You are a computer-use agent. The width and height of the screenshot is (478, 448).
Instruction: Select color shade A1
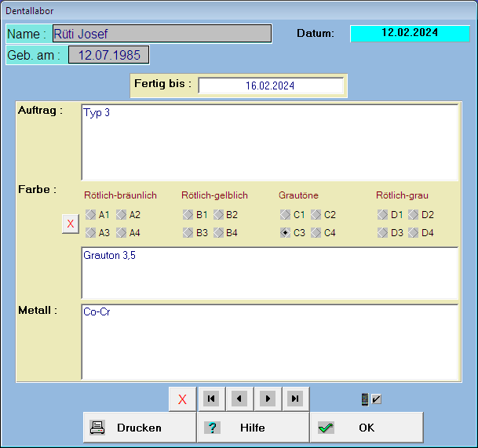[x=91, y=214]
